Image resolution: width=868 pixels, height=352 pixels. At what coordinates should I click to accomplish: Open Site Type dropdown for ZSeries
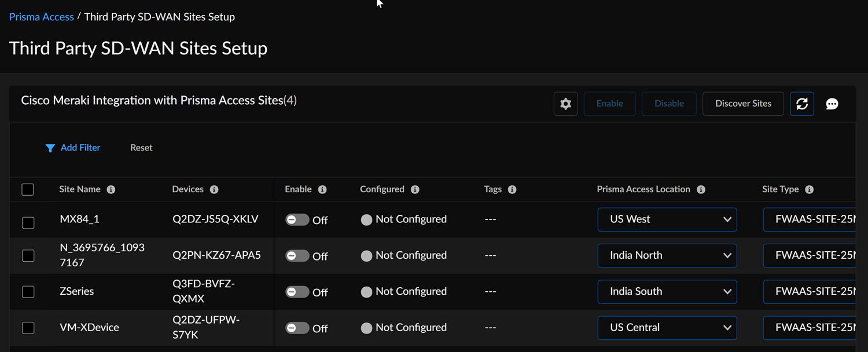[x=810, y=292]
